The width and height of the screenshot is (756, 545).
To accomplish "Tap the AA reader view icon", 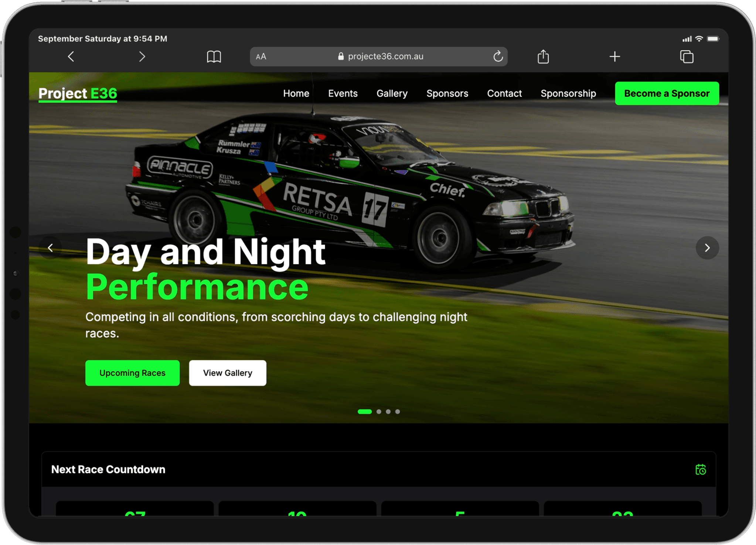I will click(261, 56).
